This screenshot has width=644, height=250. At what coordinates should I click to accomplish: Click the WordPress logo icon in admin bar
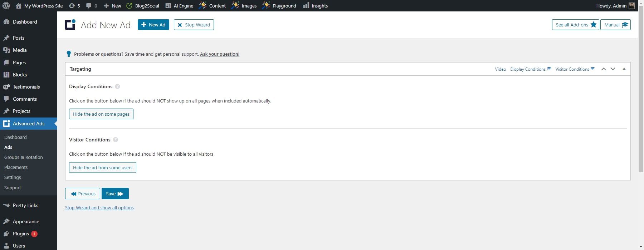pyautogui.click(x=6, y=6)
